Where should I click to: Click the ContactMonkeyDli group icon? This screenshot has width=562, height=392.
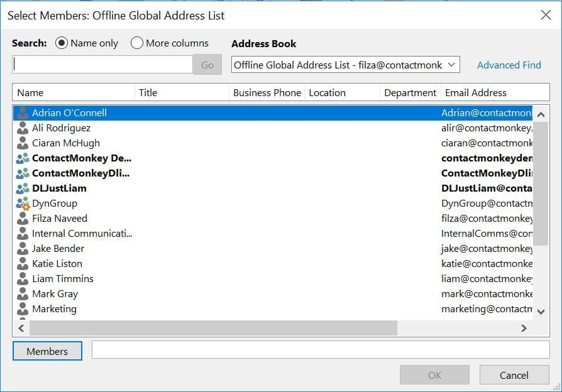pyautogui.click(x=23, y=173)
